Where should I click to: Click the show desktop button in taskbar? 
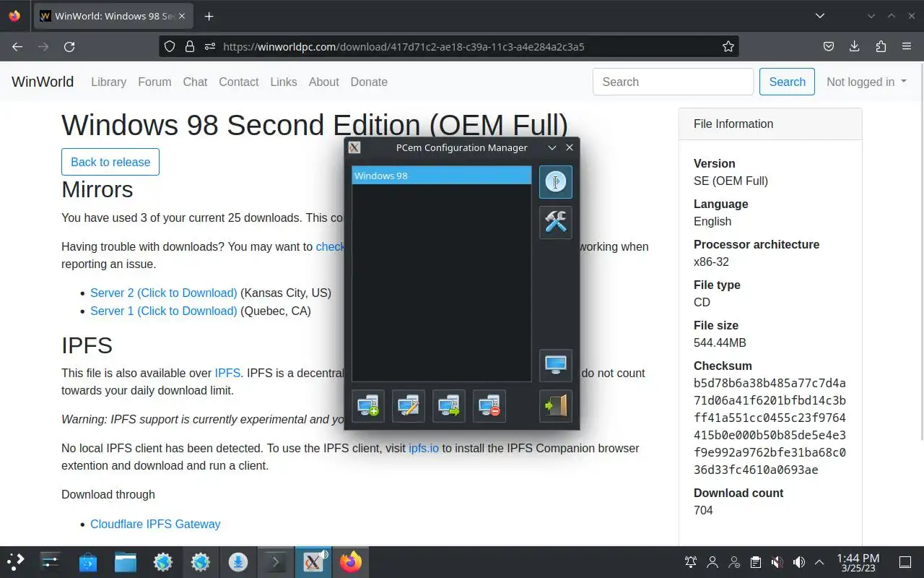905,562
